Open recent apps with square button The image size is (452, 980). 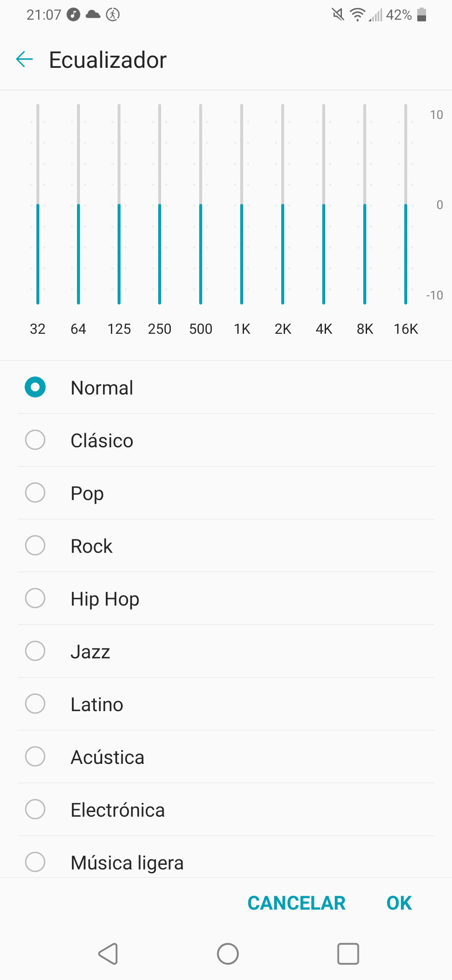pyautogui.click(x=348, y=954)
